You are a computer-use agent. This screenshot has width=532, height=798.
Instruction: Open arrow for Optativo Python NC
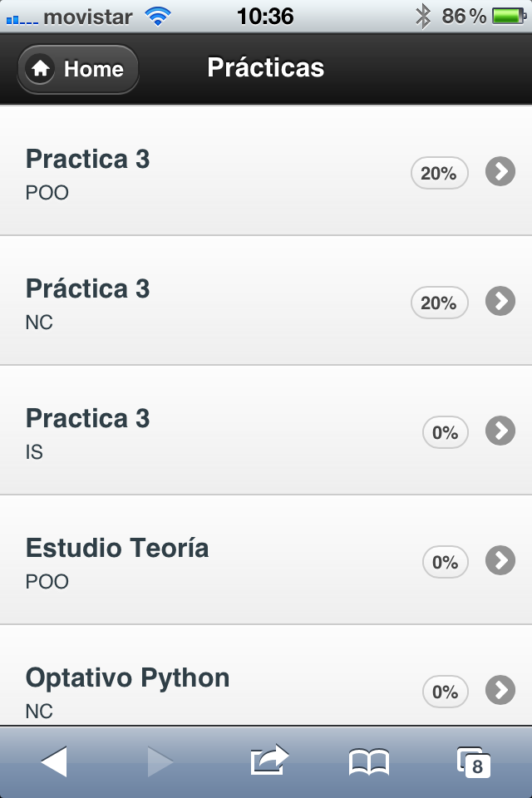(x=500, y=690)
